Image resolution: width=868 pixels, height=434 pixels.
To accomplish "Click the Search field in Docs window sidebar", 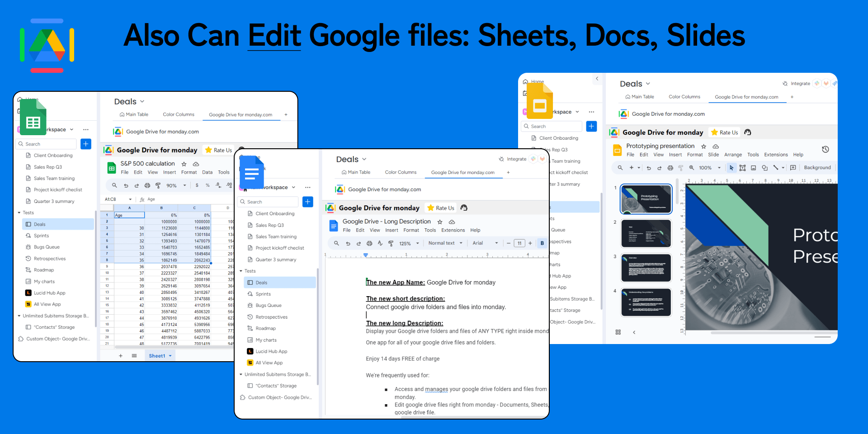I will [x=268, y=202].
